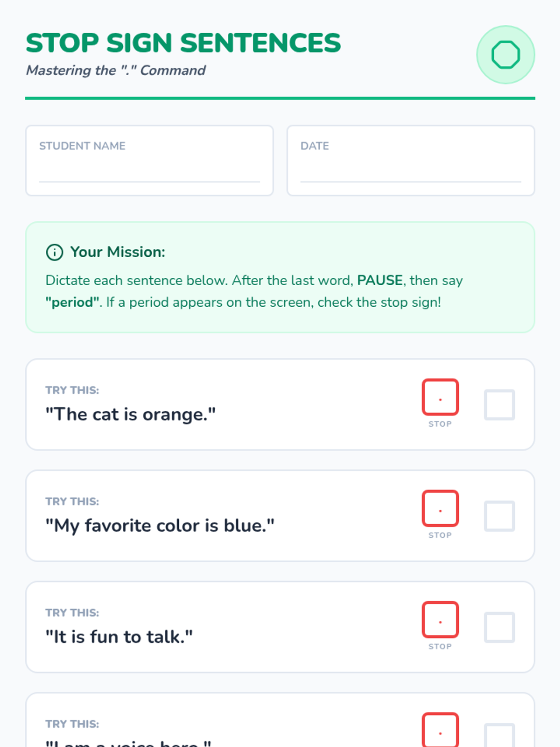Click the "My favorite color is blue." sentence
560x747 pixels.
coord(160,525)
